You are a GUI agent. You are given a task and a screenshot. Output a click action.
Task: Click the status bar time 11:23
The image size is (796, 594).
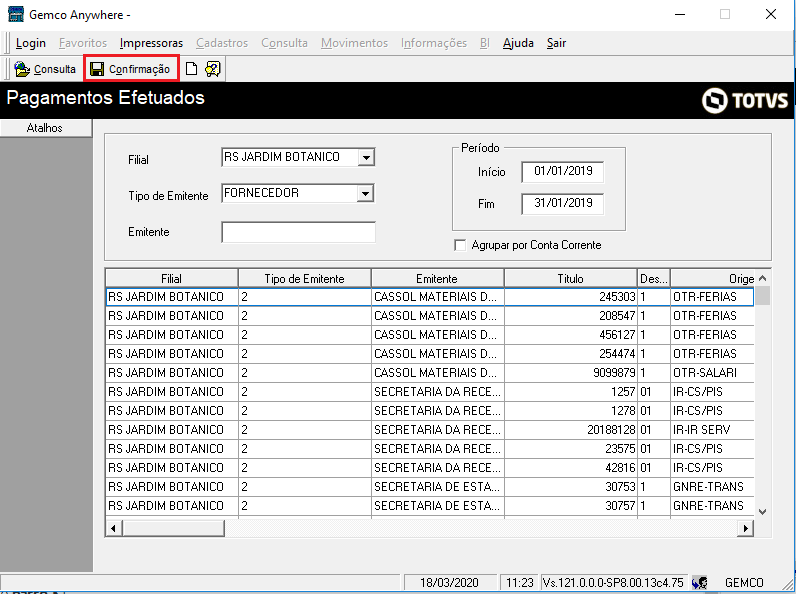point(519,582)
